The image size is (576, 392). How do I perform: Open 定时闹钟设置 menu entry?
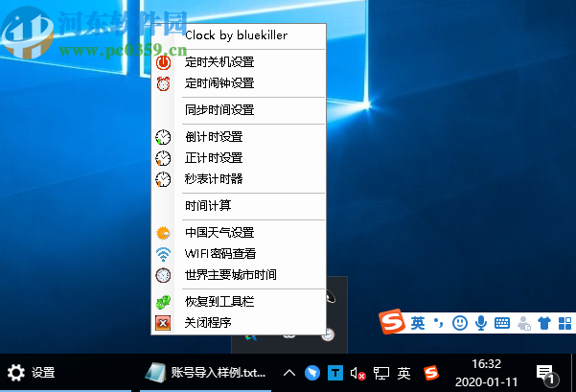[239, 83]
